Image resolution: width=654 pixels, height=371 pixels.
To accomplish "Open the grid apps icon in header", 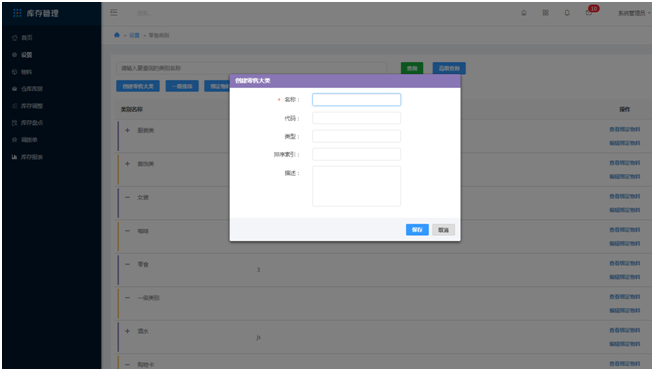I will tap(545, 13).
